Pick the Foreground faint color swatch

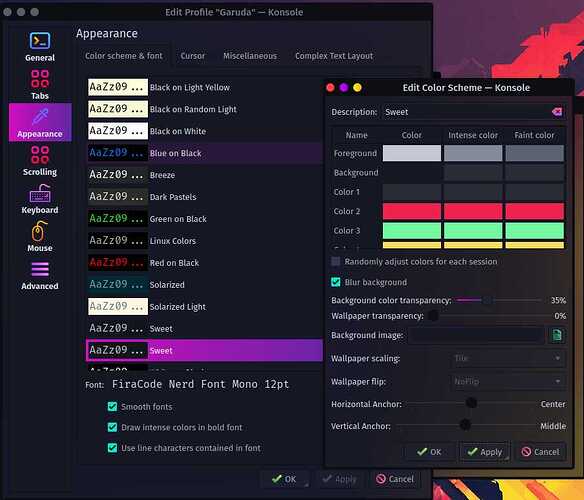(x=534, y=153)
